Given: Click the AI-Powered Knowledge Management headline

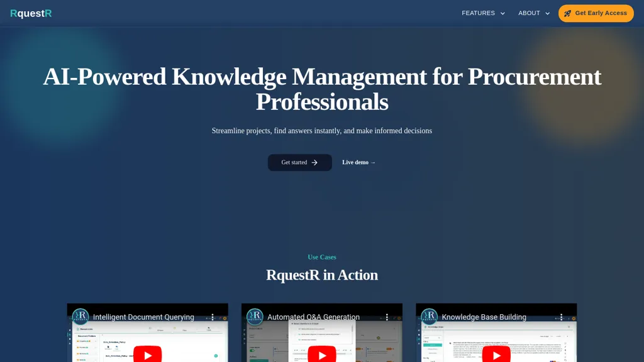Looking at the screenshot, I should [322, 89].
